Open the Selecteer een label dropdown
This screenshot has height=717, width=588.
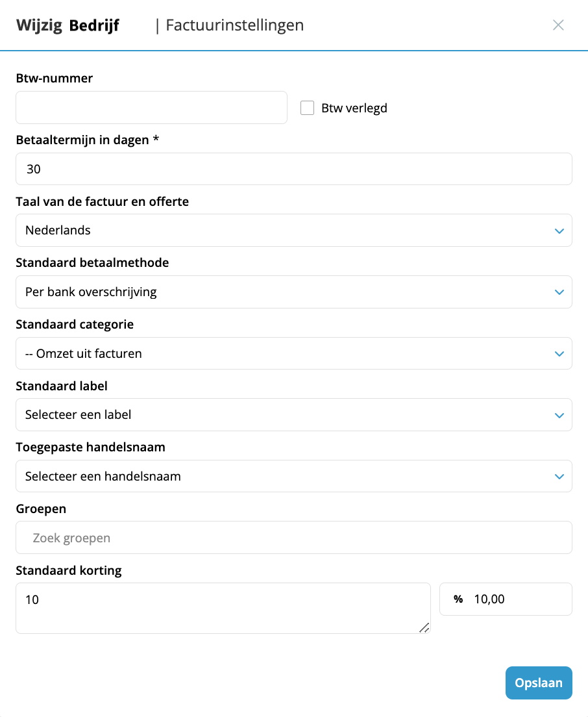294,415
